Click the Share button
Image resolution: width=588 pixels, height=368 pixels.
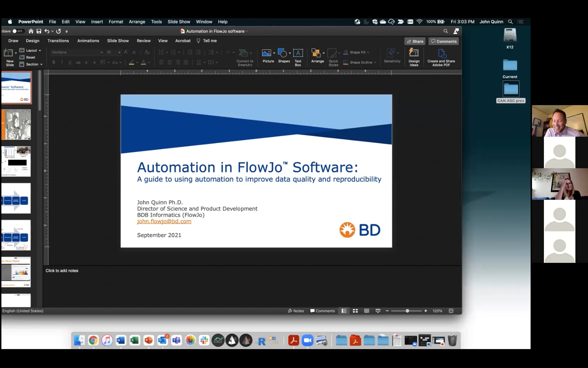pos(415,41)
